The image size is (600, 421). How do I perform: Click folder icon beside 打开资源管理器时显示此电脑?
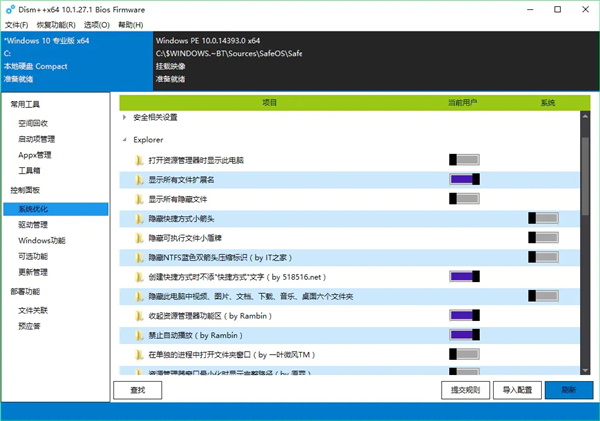point(140,160)
